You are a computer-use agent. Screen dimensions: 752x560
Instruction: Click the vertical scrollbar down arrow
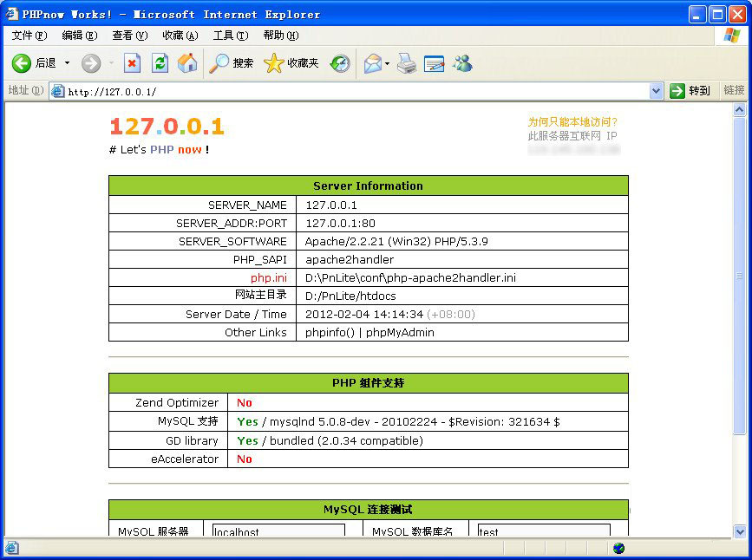pos(739,531)
